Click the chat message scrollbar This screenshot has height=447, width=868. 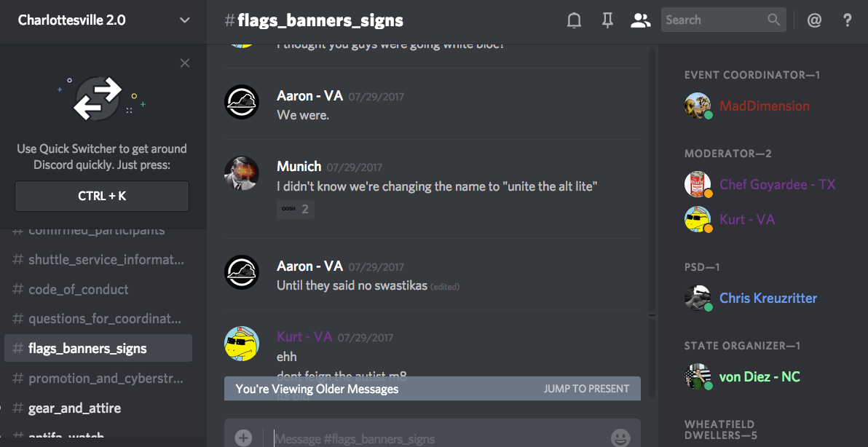coord(652,221)
